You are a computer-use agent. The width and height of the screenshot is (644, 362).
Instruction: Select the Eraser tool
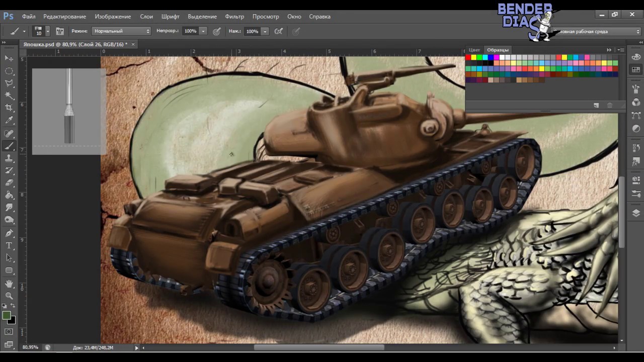pyautogui.click(x=9, y=183)
